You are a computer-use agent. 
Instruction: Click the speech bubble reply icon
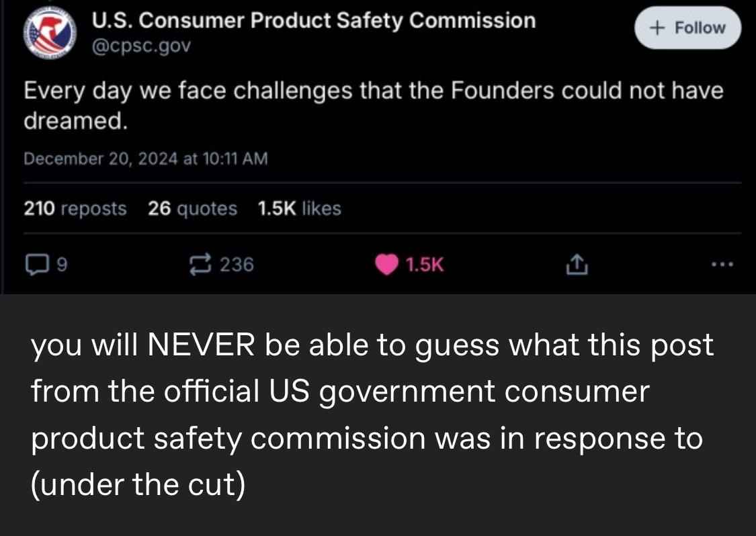[x=37, y=265]
